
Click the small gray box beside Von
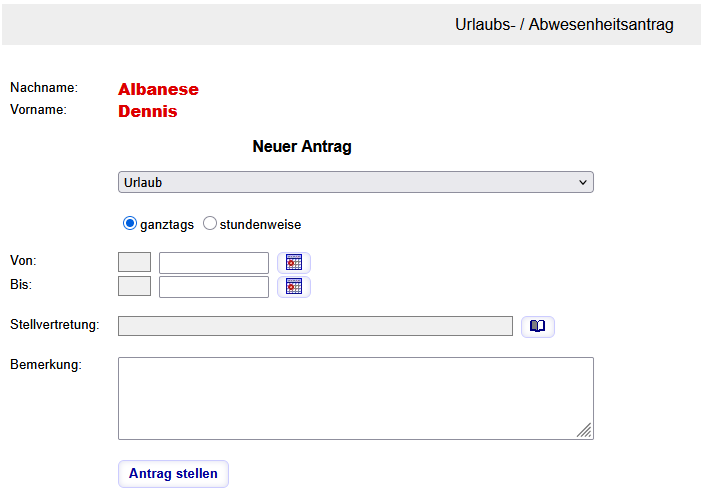(134, 263)
